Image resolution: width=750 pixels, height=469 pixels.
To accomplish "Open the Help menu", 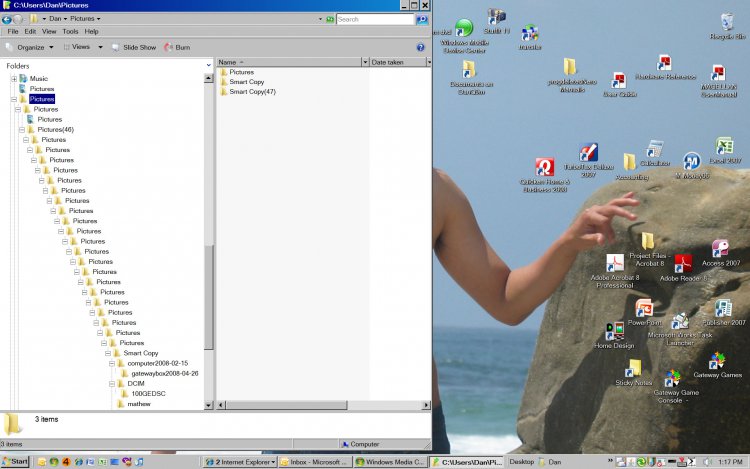I will point(91,32).
